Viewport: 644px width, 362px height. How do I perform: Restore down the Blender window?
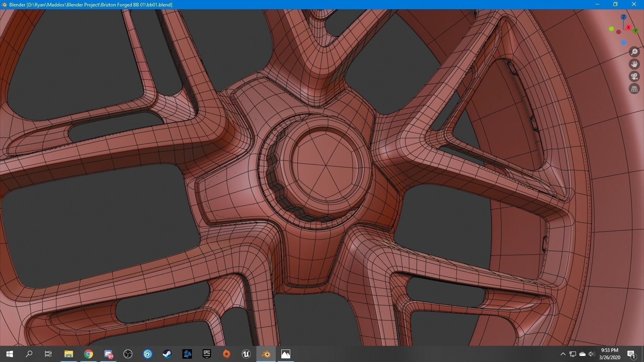(x=615, y=4)
